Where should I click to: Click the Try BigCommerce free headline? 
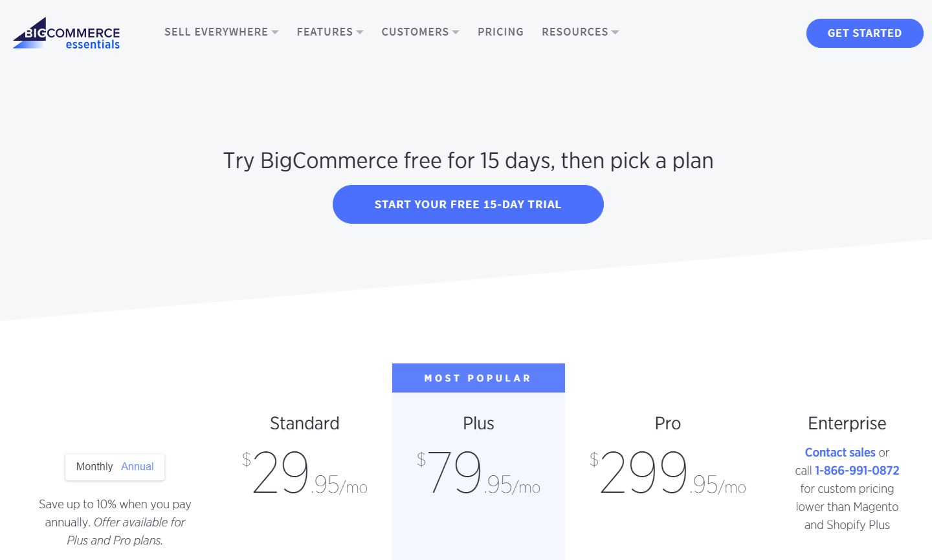(467, 160)
